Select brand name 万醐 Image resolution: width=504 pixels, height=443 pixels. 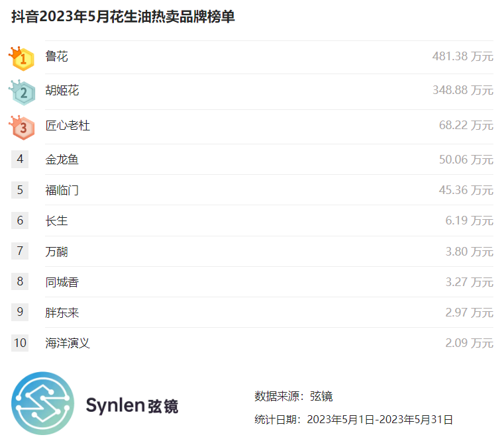(x=56, y=252)
